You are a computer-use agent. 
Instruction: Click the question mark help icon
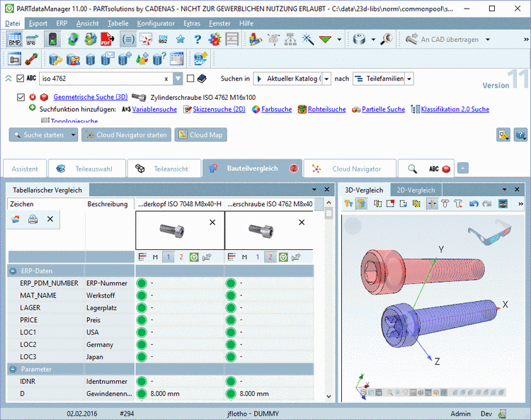pyautogui.click(x=198, y=39)
